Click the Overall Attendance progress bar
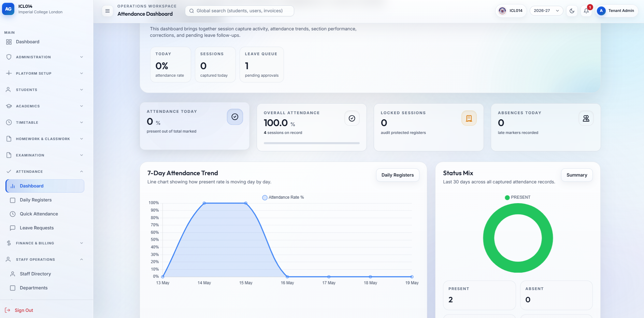 (x=312, y=143)
